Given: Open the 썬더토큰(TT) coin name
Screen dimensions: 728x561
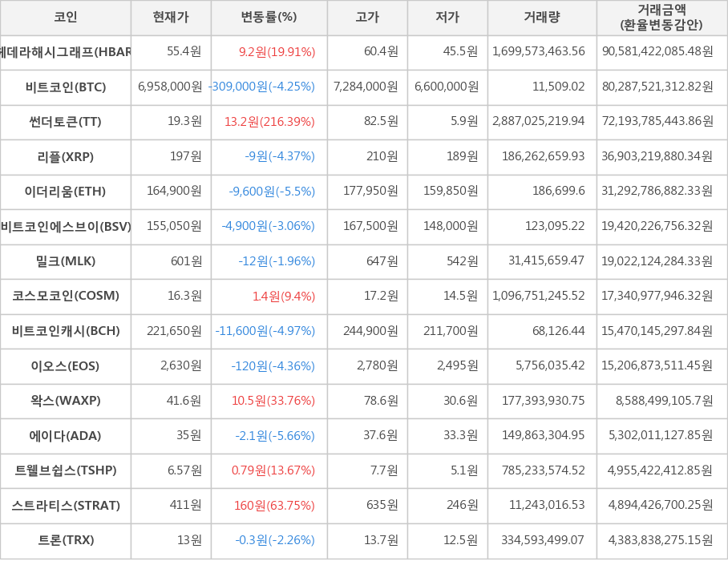Looking at the screenshot, I should pos(66,122).
